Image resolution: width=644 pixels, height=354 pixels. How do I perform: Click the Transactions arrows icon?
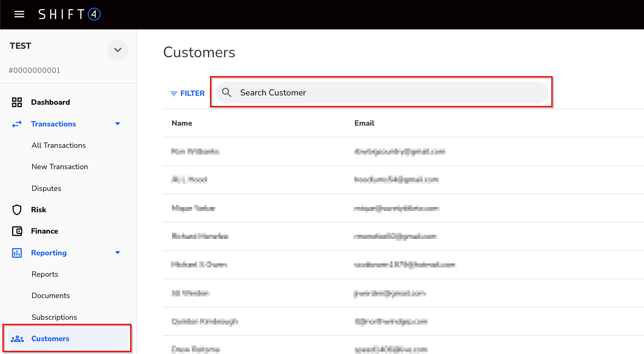tap(17, 124)
